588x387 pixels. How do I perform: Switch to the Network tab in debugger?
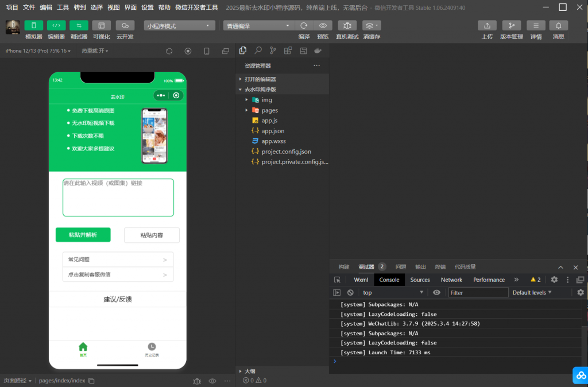[451, 280]
